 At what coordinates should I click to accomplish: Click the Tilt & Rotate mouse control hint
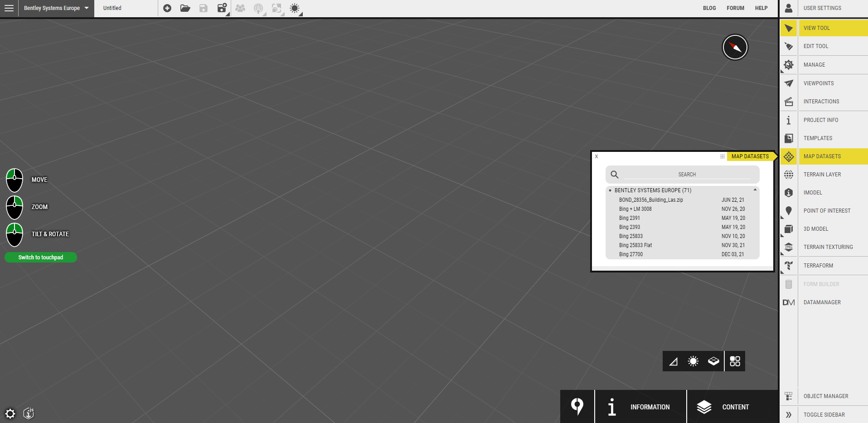point(38,234)
